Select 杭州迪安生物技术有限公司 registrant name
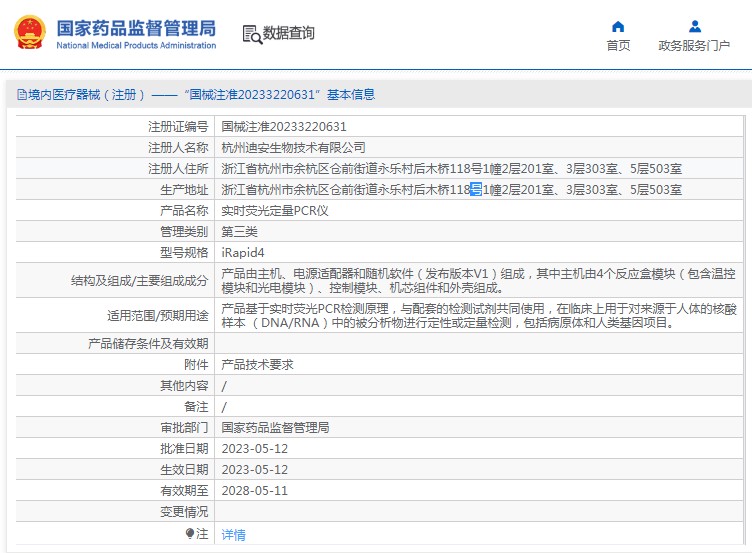The width and height of the screenshot is (752, 553). pos(294,148)
